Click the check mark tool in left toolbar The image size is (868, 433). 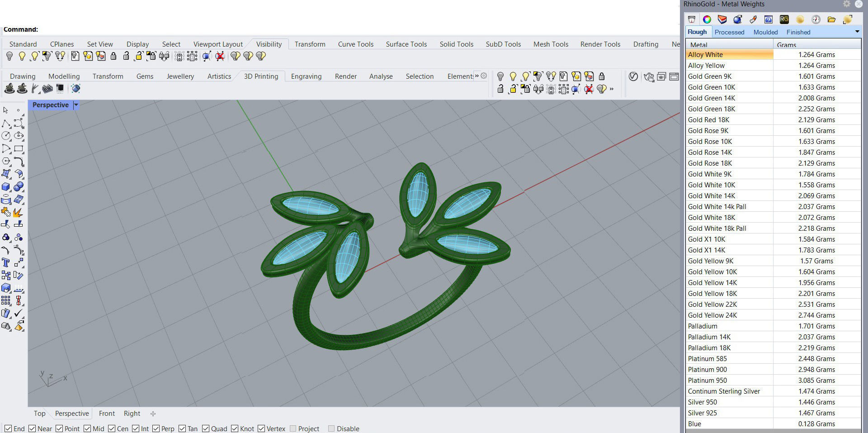[19, 313]
